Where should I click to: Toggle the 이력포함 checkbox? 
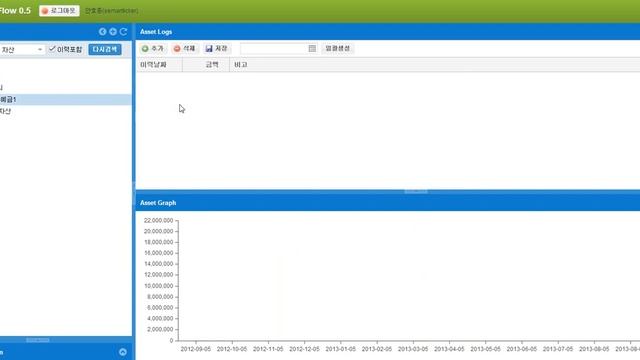coord(52,49)
